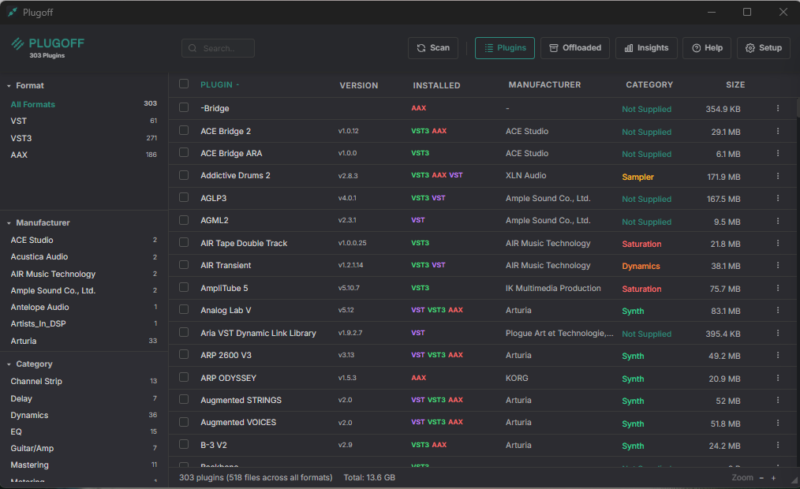Sort by the CATEGORY column header

649,85
